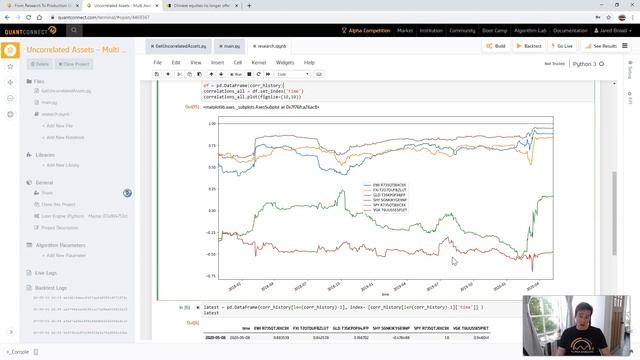The image size is (640, 360).
Task: Click the search icon in top bar
Action: coord(74,30)
